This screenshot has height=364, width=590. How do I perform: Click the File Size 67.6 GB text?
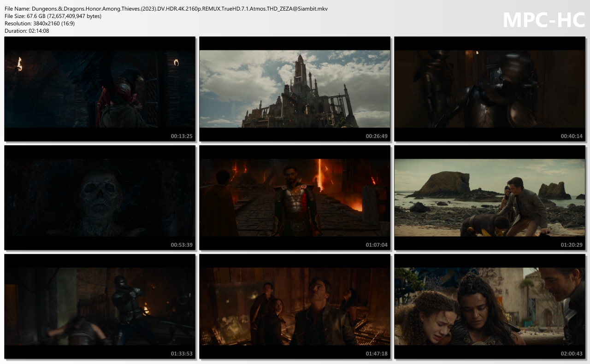(53, 16)
